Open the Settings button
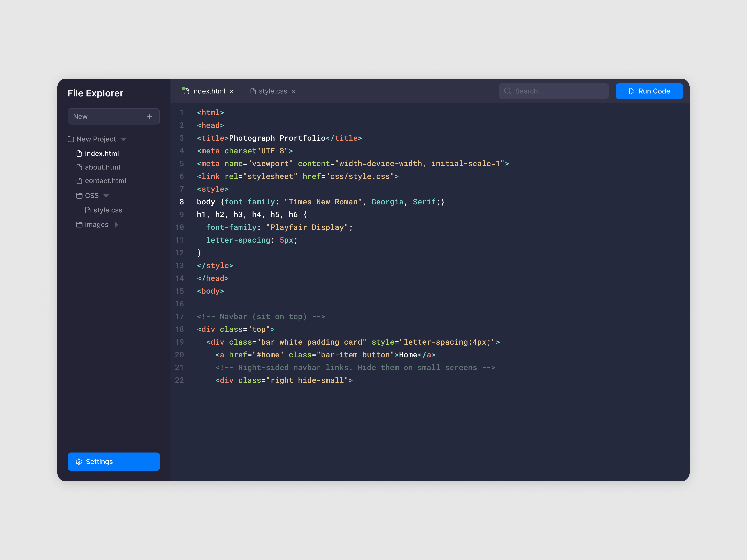 pyautogui.click(x=114, y=461)
